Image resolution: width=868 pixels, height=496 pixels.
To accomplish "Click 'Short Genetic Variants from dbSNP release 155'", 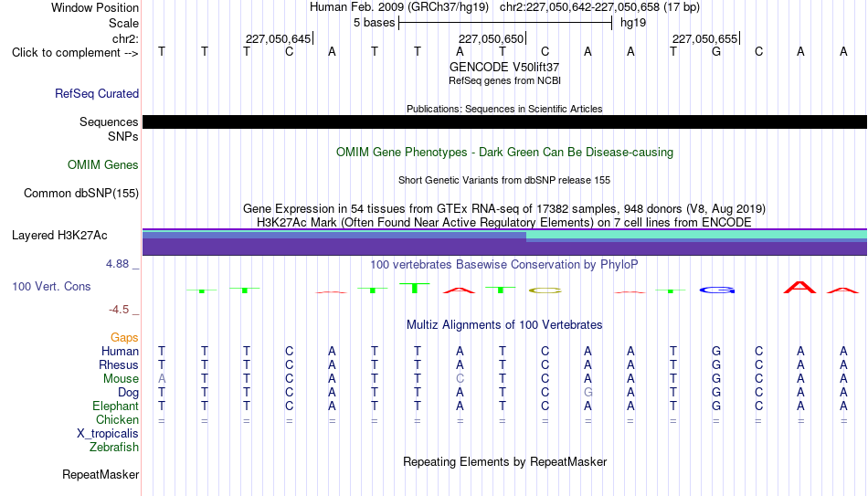I will click(504, 181).
